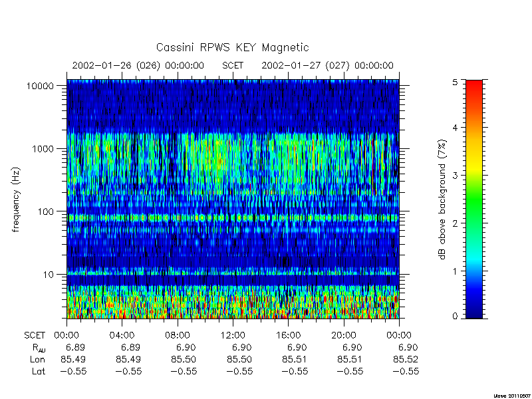Click the colorbar value label 3
This screenshot has width=532, height=399.
point(456,176)
